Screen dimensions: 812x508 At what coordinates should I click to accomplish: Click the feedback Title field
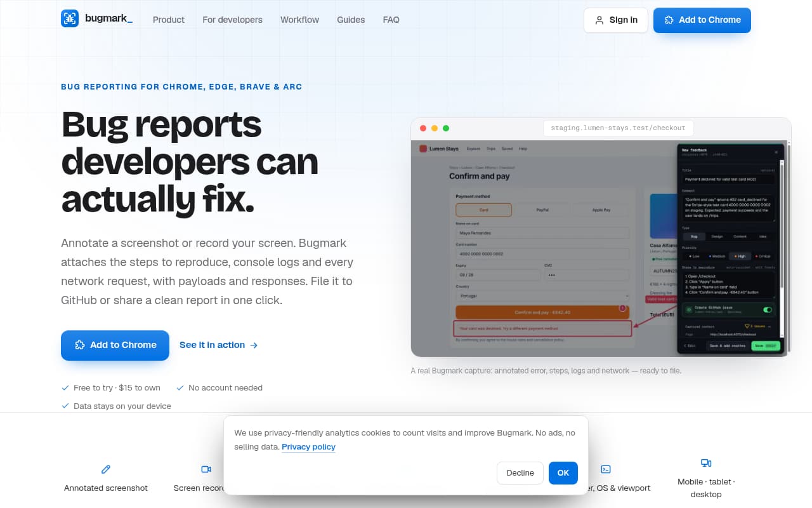point(729,180)
